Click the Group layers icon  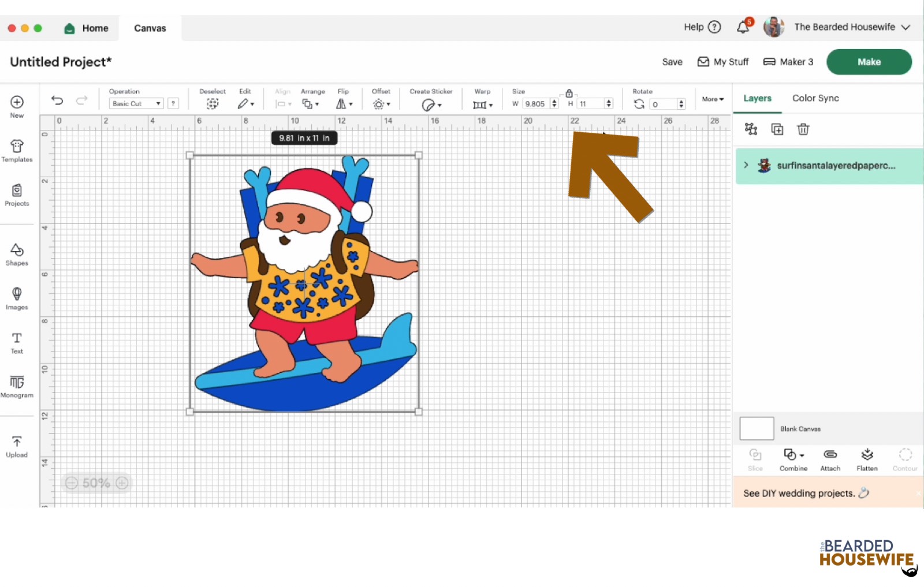[751, 129]
